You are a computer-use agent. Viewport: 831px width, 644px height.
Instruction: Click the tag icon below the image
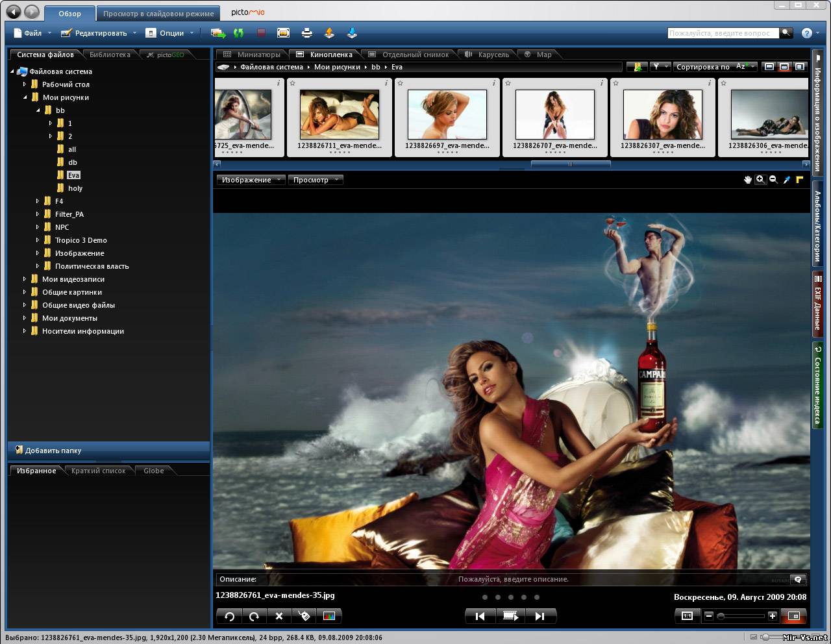304,616
